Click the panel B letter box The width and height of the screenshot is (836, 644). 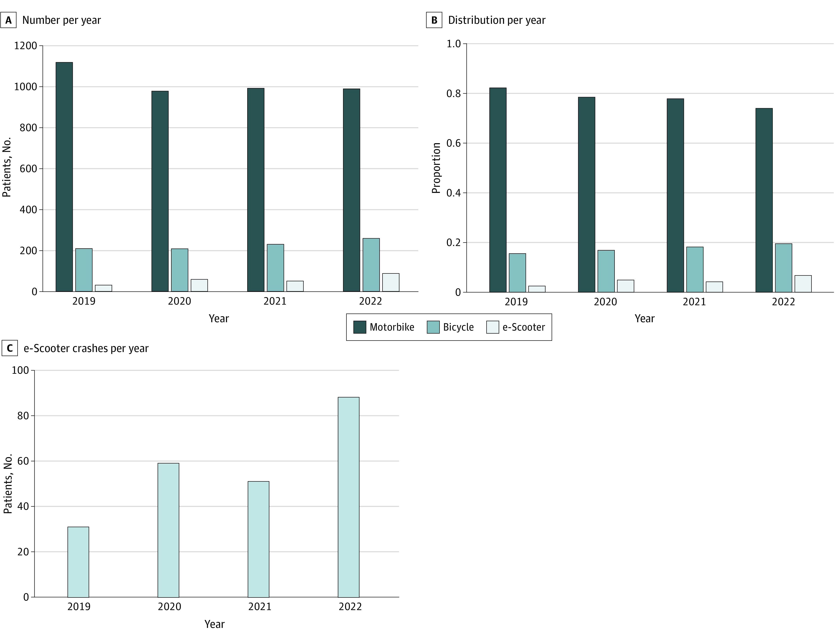point(434,20)
